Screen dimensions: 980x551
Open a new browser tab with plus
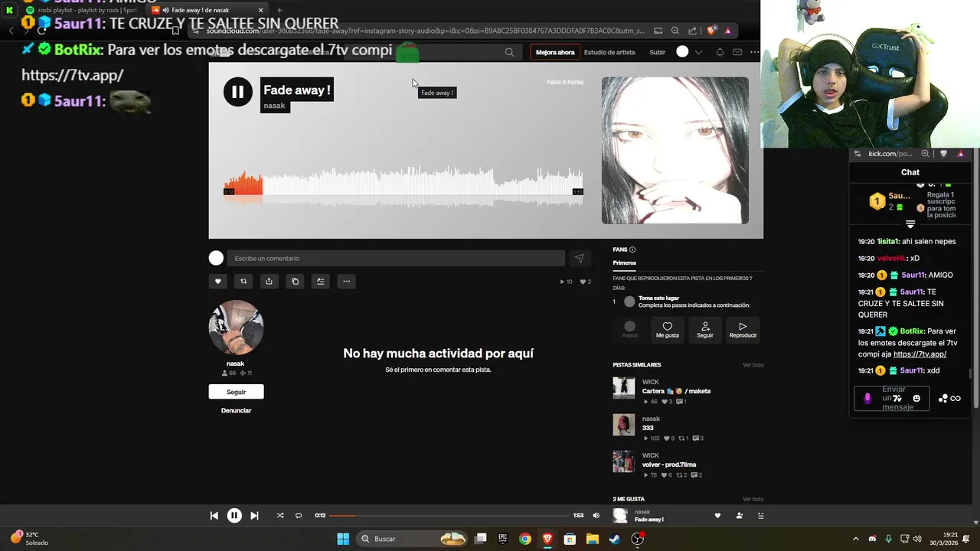point(279,10)
